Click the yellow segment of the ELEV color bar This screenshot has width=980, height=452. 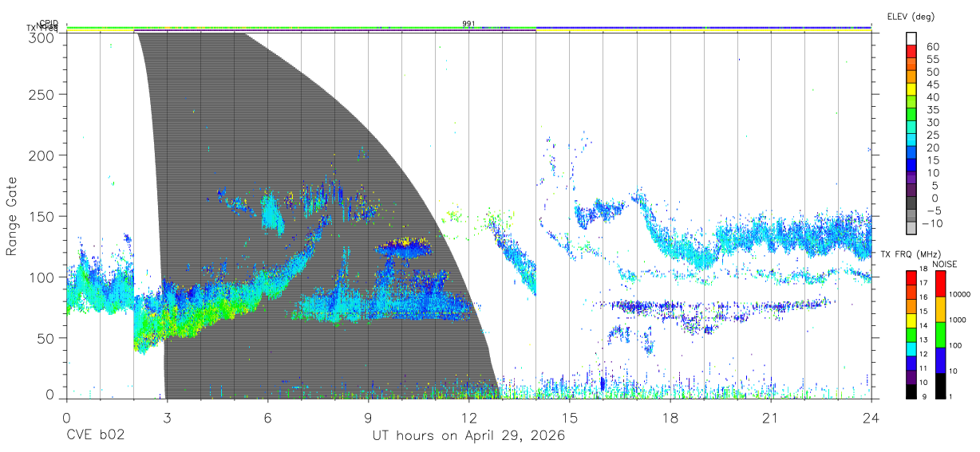911,89
